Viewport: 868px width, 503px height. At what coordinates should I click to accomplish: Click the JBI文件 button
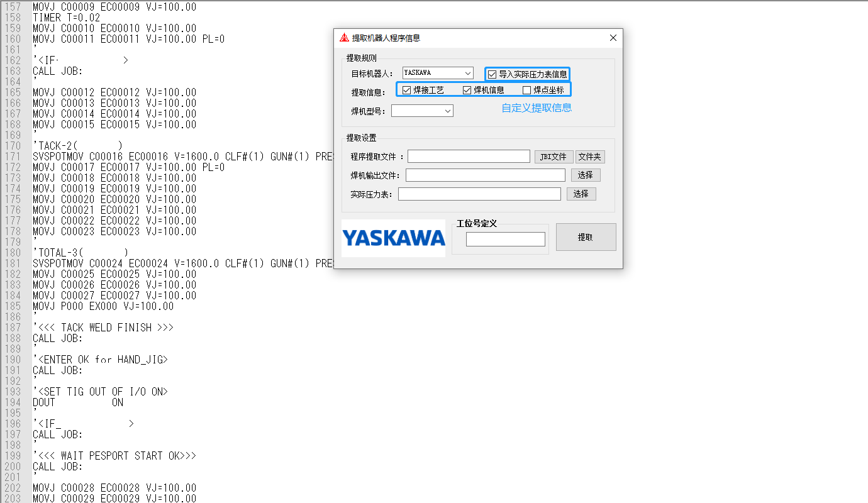click(554, 157)
